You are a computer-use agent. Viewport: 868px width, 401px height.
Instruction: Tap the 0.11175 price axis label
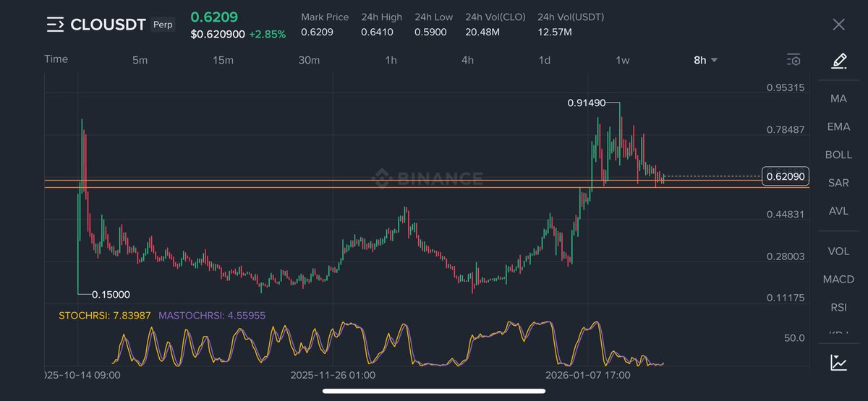coord(786,298)
